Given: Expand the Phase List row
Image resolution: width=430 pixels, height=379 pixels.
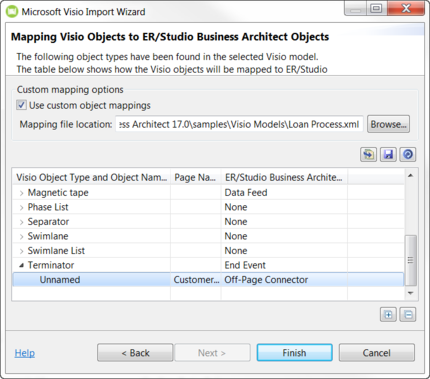Looking at the screenshot, I should pyautogui.click(x=21, y=208).
